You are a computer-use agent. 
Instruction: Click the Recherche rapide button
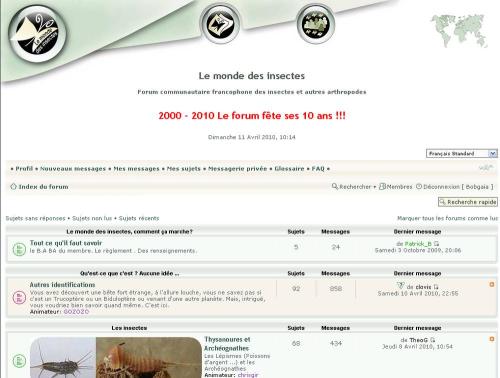[468, 202]
